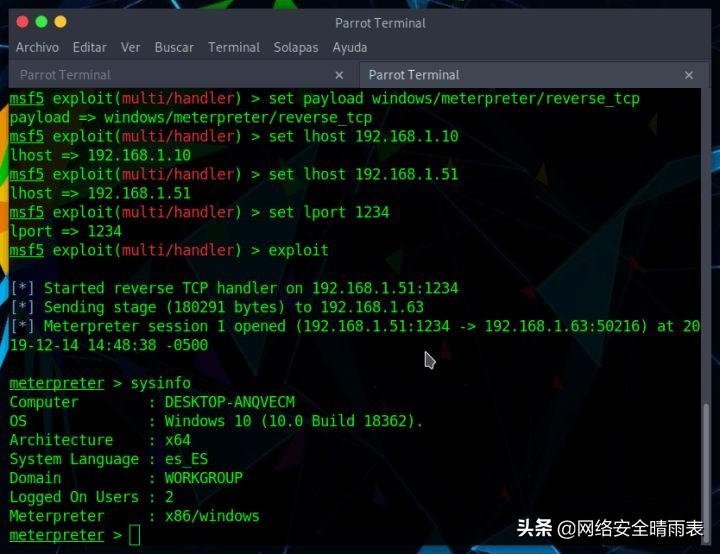Image resolution: width=720 pixels, height=554 pixels.
Task: Click 'payload => windows/meterpreter/reverse_tcp' output line
Action: (191, 118)
